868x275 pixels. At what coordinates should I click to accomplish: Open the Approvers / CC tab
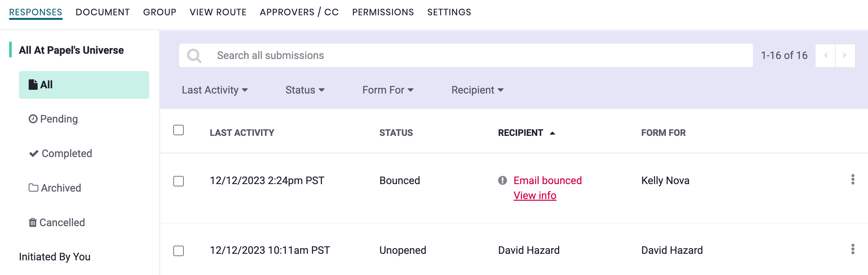tap(299, 12)
